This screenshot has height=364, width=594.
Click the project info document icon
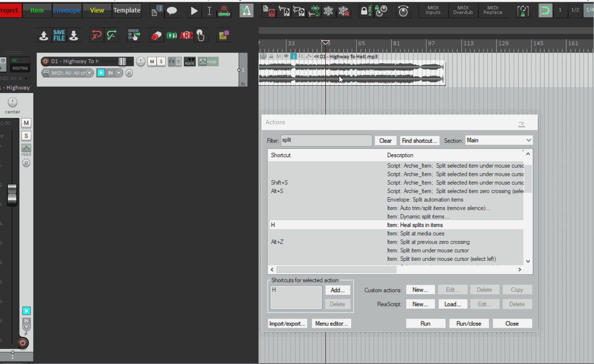point(156,11)
